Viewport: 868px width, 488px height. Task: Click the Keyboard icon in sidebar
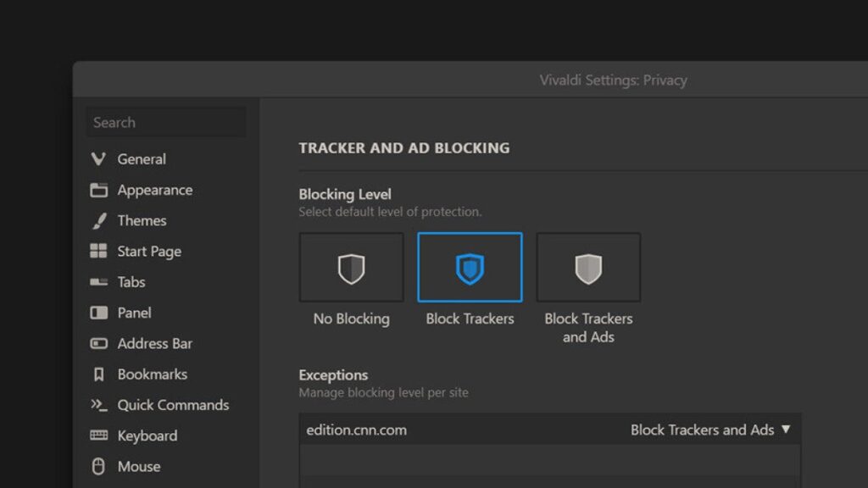(x=98, y=435)
